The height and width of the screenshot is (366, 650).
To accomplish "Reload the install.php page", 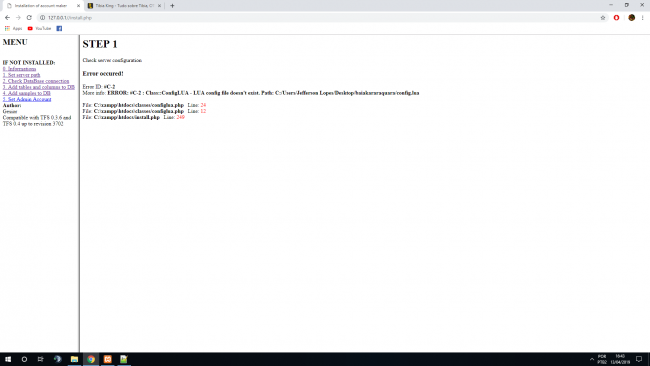I will pyautogui.click(x=29, y=17).
